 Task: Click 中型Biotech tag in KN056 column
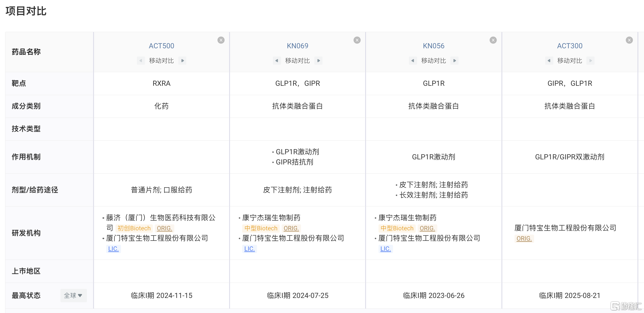pyautogui.click(x=397, y=228)
